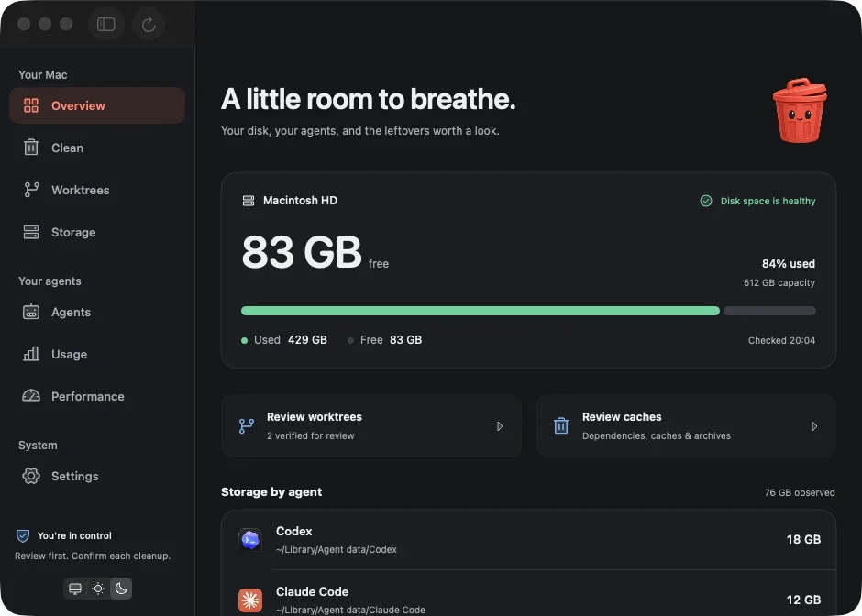Image resolution: width=862 pixels, height=616 pixels.
Task: Open the Performance page
Action: click(x=97, y=396)
